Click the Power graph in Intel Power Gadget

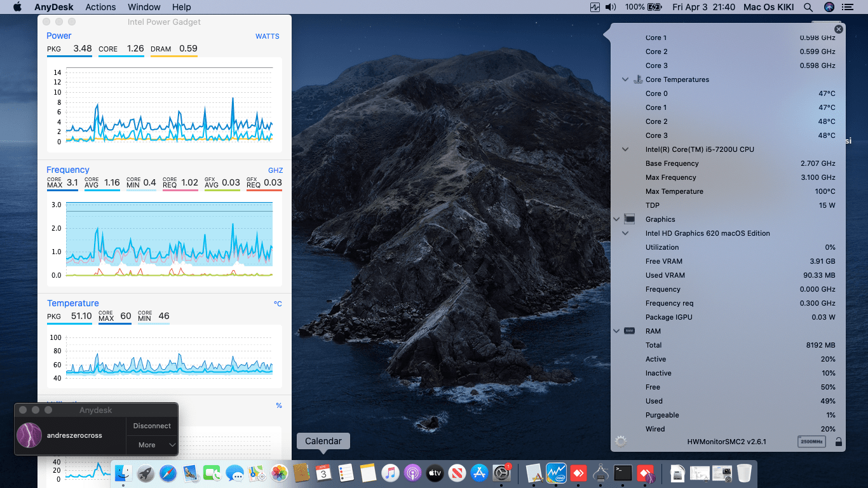coord(169,105)
